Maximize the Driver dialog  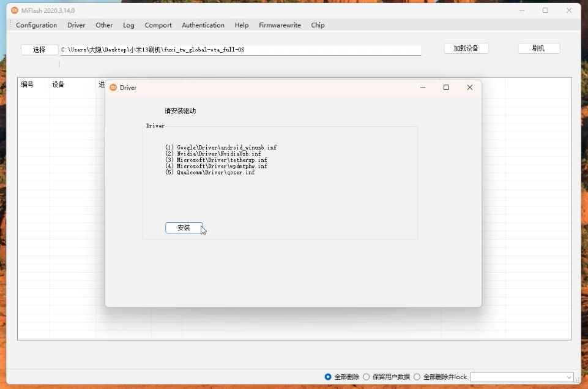coord(446,88)
